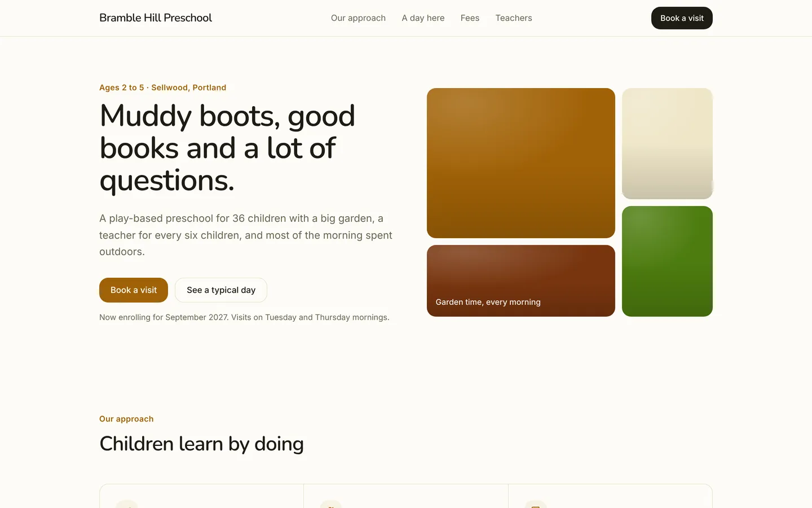This screenshot has height=508, width=812.
Task: Open the Fees navigation item
Action: coord(470,18)
